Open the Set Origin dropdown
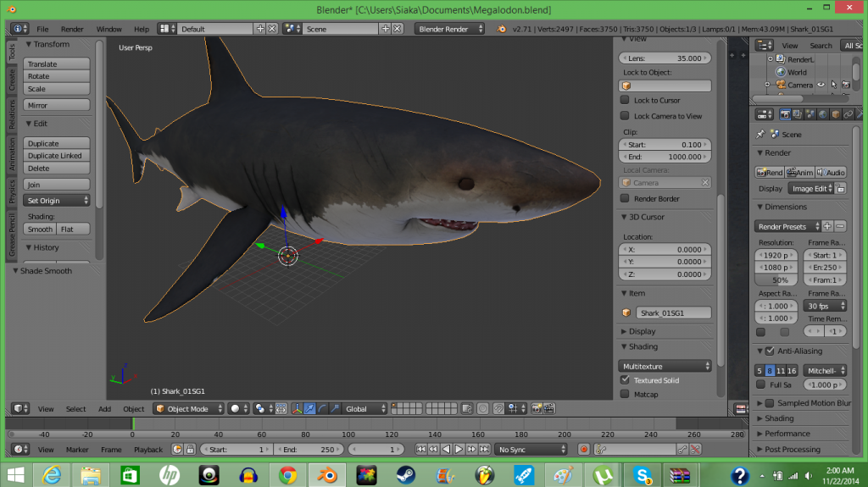This screenshot has height=487, width=868. [57, 201]
